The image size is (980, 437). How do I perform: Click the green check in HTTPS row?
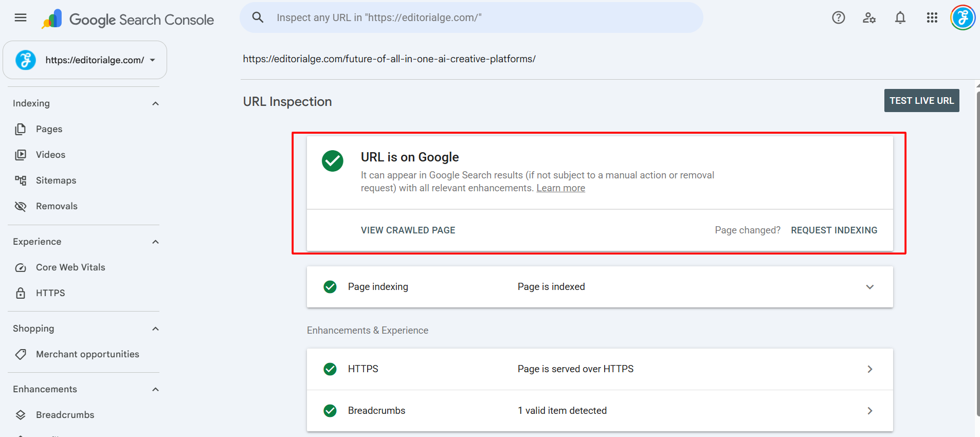point(330,369)
